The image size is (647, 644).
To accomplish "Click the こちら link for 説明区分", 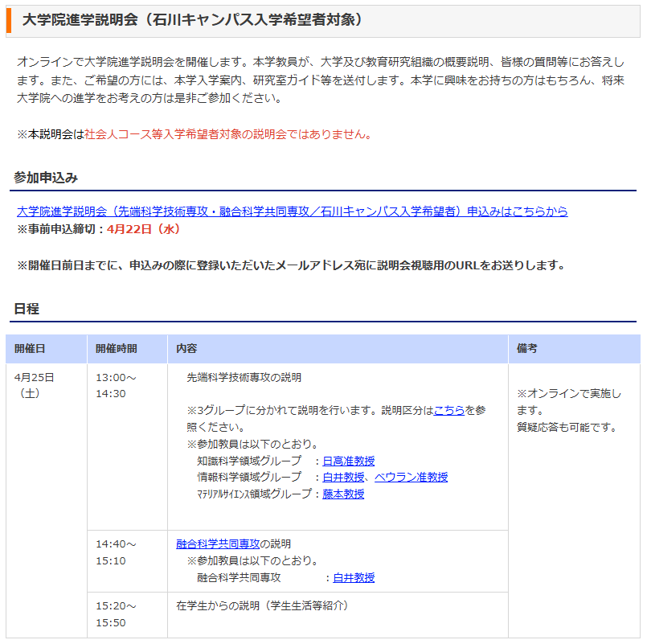I will pos(449,410).
